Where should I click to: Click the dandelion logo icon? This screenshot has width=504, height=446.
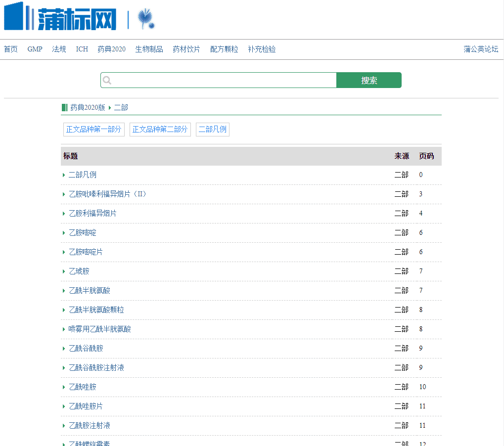pyautogui.click(x=146, y=19)
